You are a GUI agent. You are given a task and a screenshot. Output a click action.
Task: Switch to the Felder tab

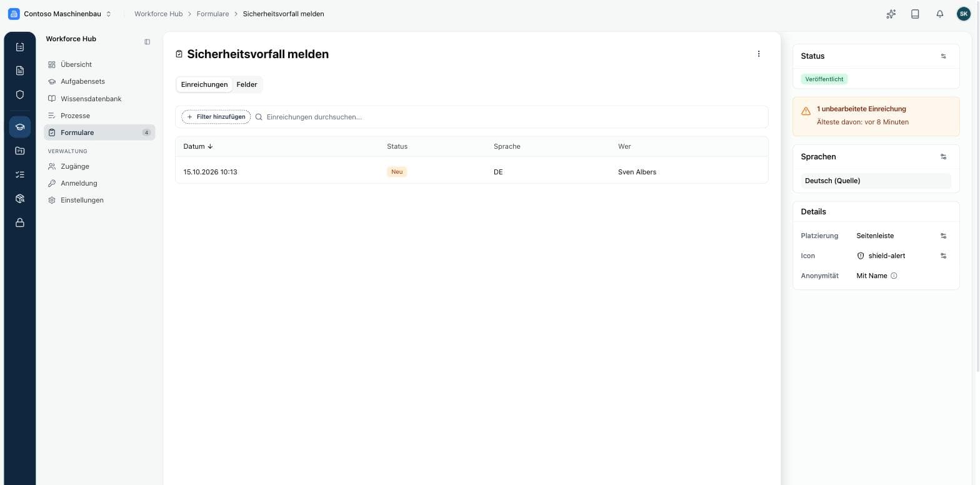pos(247,84)
